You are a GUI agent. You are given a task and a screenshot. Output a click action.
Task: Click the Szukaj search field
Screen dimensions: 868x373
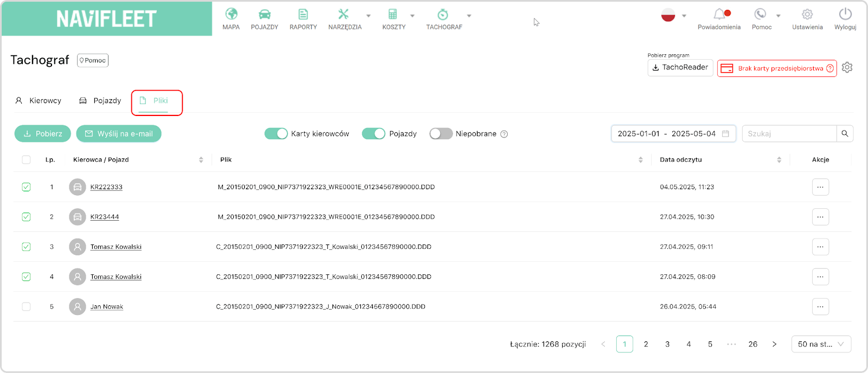[x=789, y=133]
